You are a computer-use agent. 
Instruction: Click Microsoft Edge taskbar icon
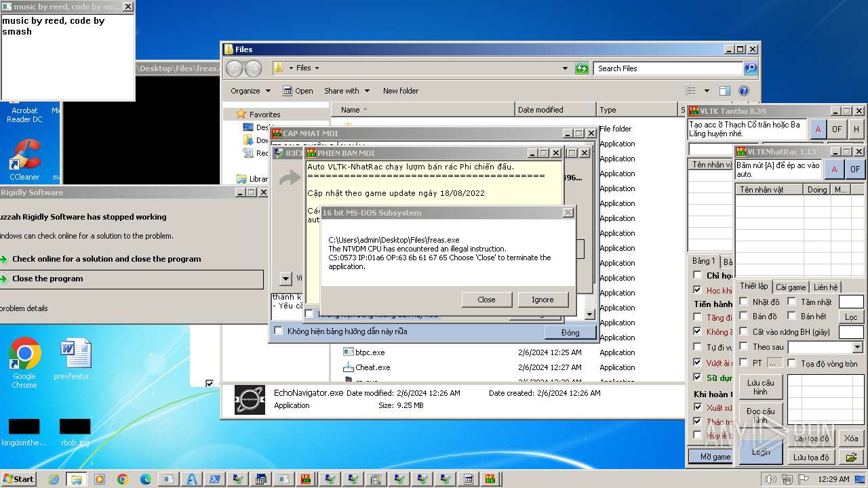pos(146,479)
